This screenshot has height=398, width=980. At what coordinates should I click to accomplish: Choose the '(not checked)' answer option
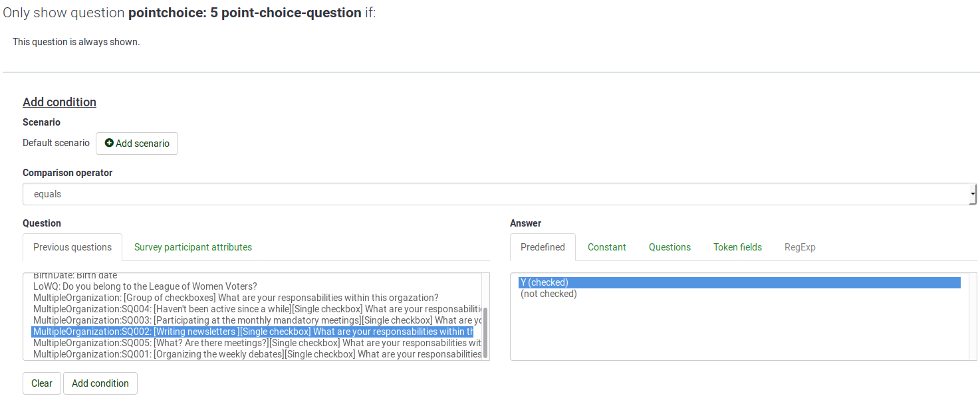[549, 294]
